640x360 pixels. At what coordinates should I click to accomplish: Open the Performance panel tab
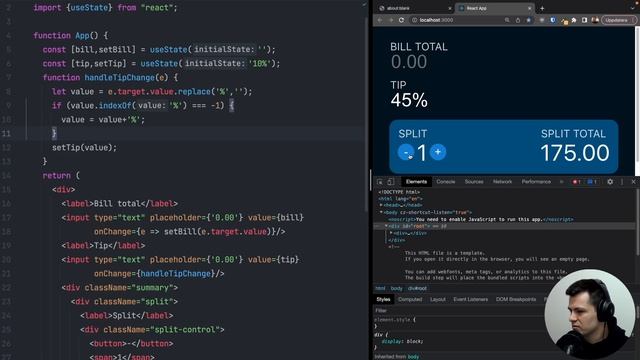click(x=536, y=182)
